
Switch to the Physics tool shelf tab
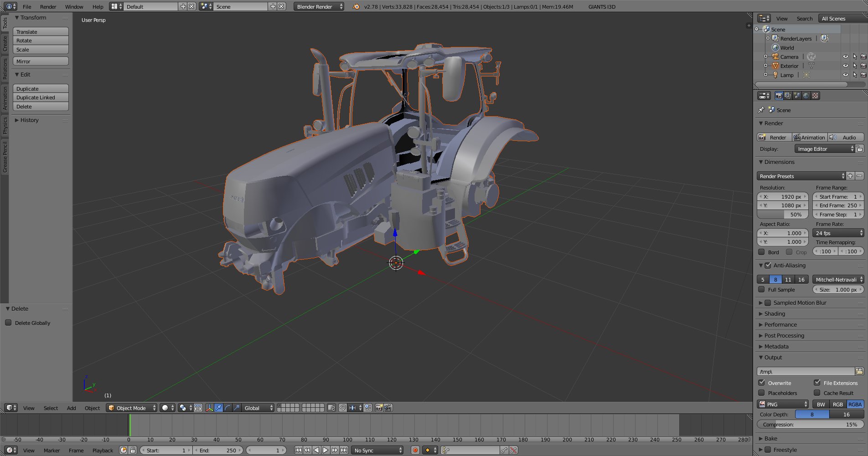click(x=5, y=125)
